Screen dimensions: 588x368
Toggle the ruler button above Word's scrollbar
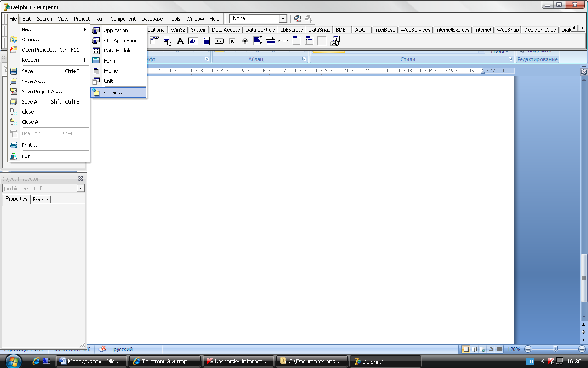click(x=584, y=72)
